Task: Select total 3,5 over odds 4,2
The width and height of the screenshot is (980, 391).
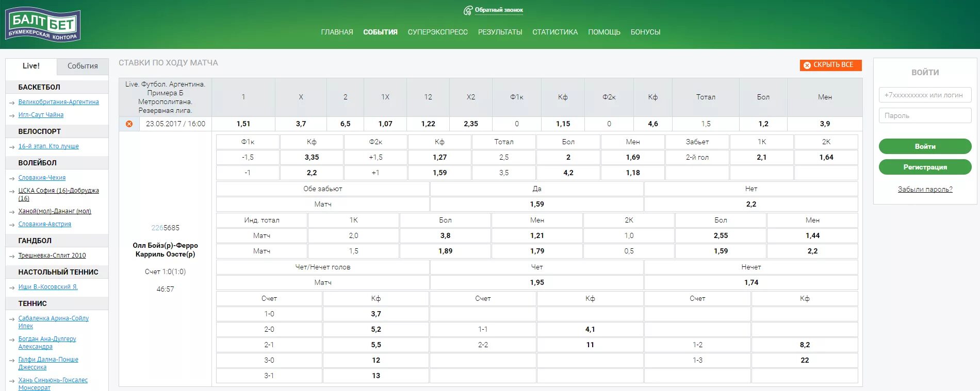Action: (568, 173)
